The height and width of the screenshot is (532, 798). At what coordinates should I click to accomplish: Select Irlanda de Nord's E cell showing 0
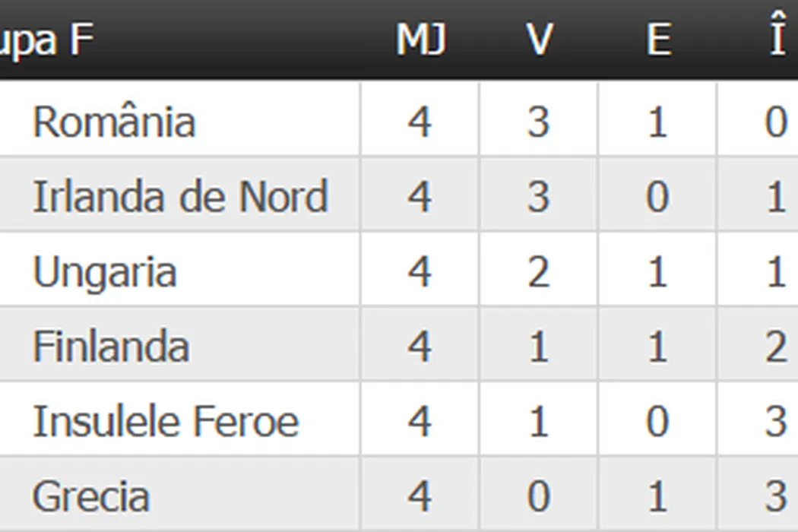click(657, 196)
